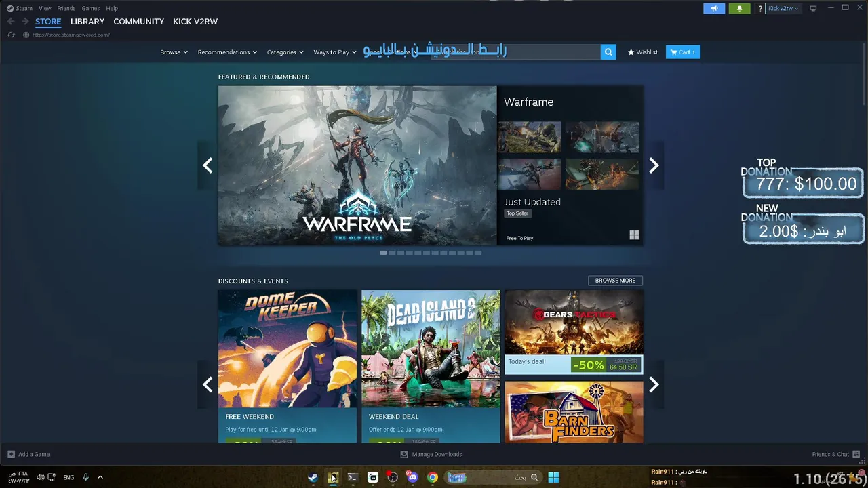Click the site info globe icon
This screenshot has width=868, height=488.
tap(26, 35)
